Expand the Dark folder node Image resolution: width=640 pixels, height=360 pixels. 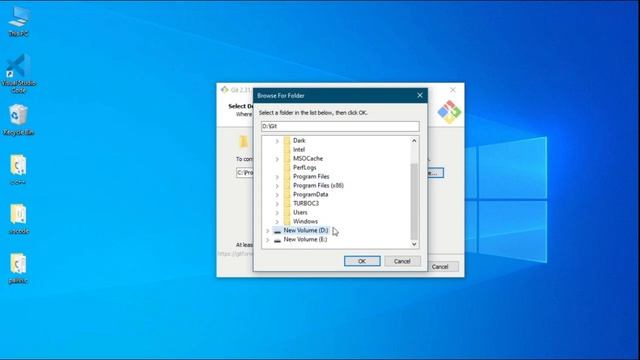277,141
